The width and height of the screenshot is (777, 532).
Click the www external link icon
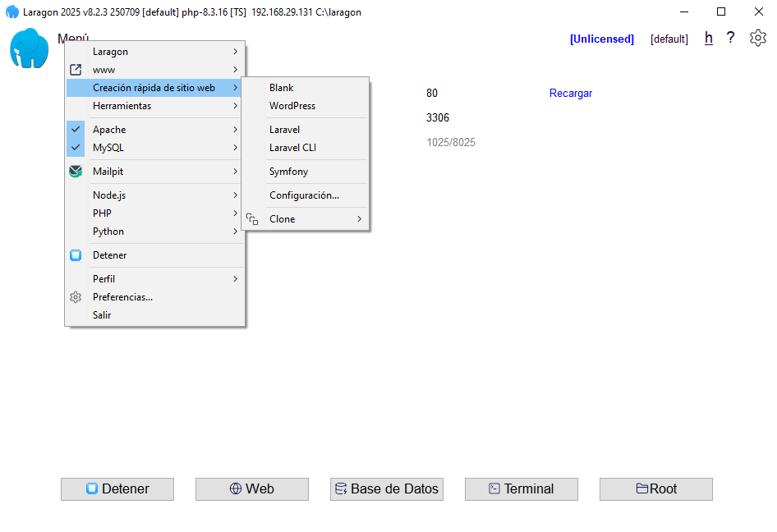(76, 70)
